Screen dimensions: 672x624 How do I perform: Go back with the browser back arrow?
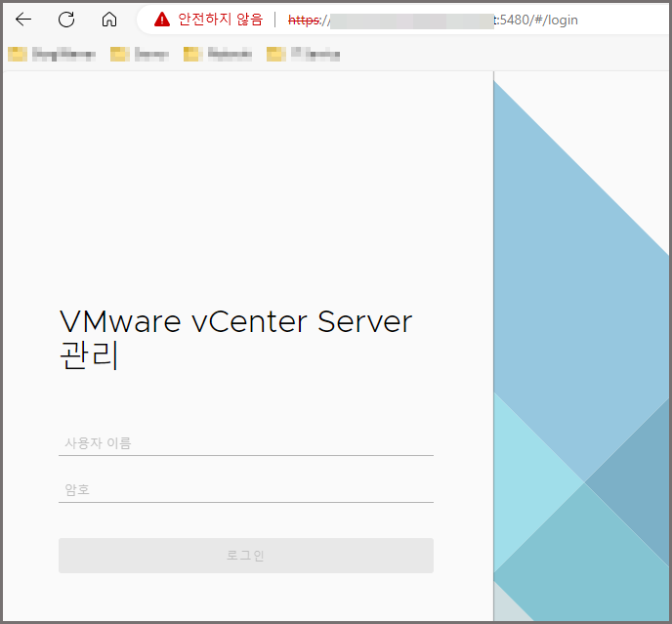pos(23,20)
